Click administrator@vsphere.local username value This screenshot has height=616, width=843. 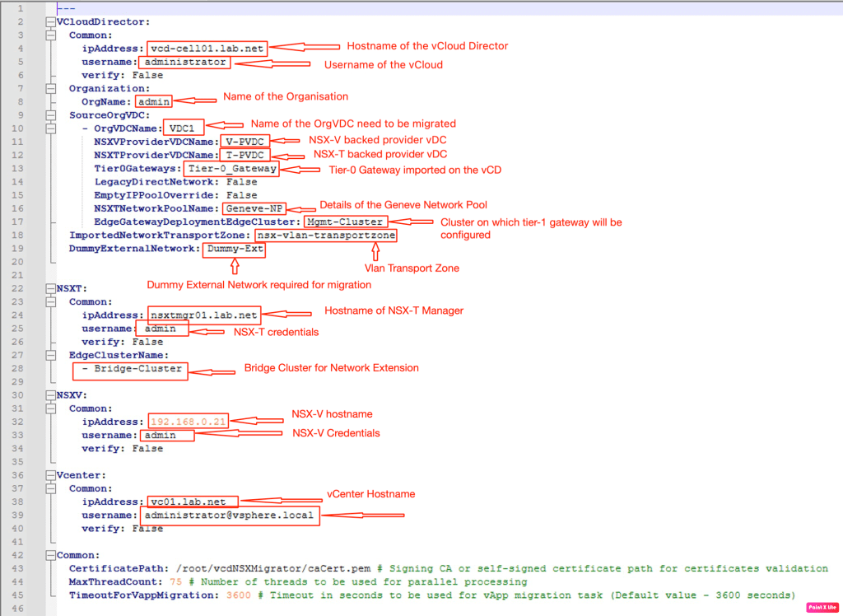[x=227, y=516]
